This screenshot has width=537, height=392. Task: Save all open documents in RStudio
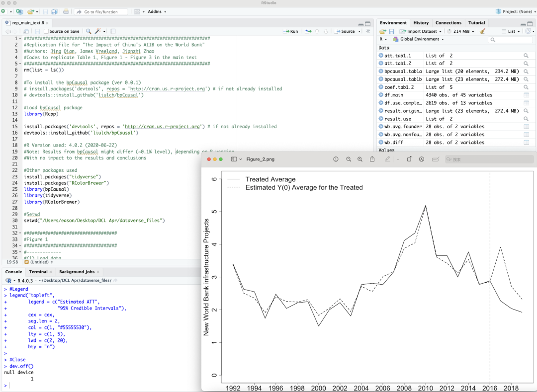[54, 11]
